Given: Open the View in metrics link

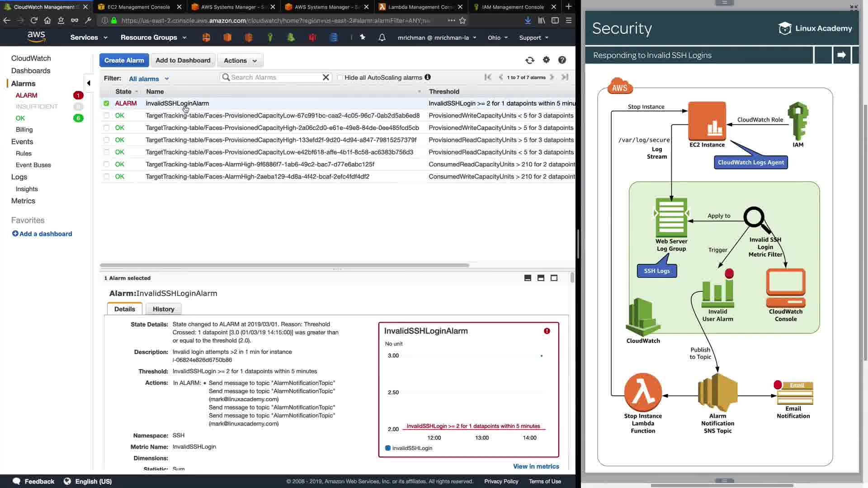Looking at the screenshot, I should tap(536, 466).
